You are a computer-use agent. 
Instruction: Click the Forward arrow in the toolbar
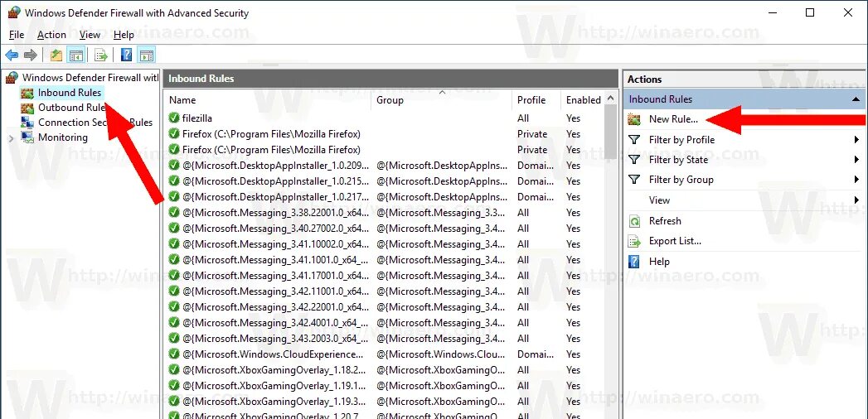[x=31, y=55]
